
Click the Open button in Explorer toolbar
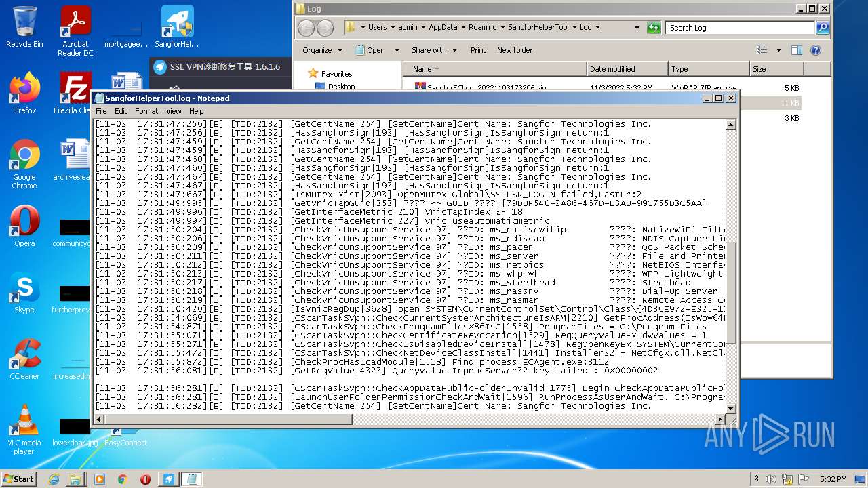click(370, 50)
